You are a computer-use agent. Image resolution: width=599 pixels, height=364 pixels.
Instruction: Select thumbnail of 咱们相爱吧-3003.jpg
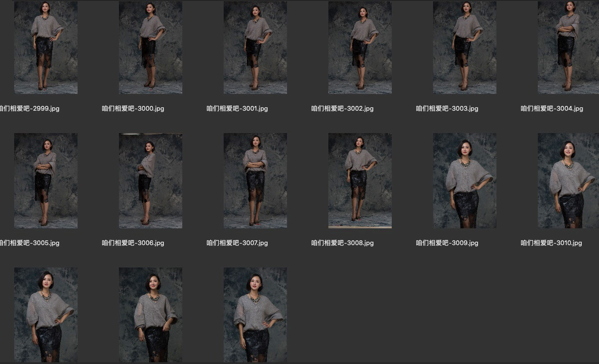[x=465, y=47]
